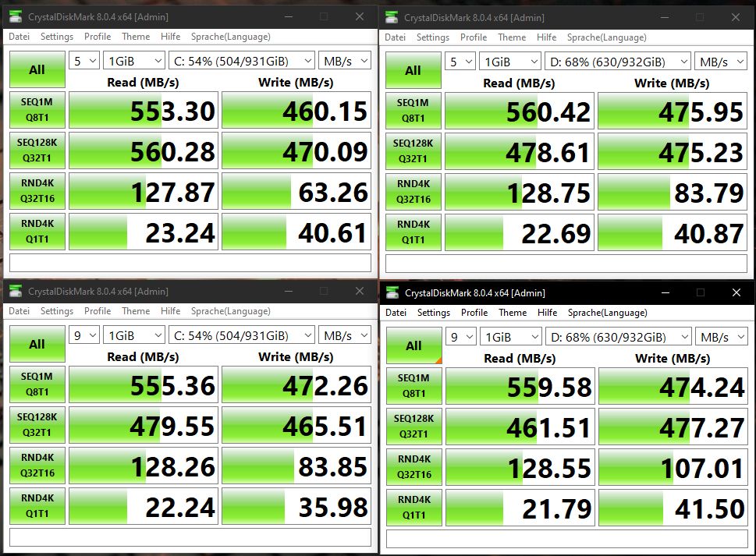Open Datei menu in 5-run C: window
756x556 pixels.
click(20, 37)
